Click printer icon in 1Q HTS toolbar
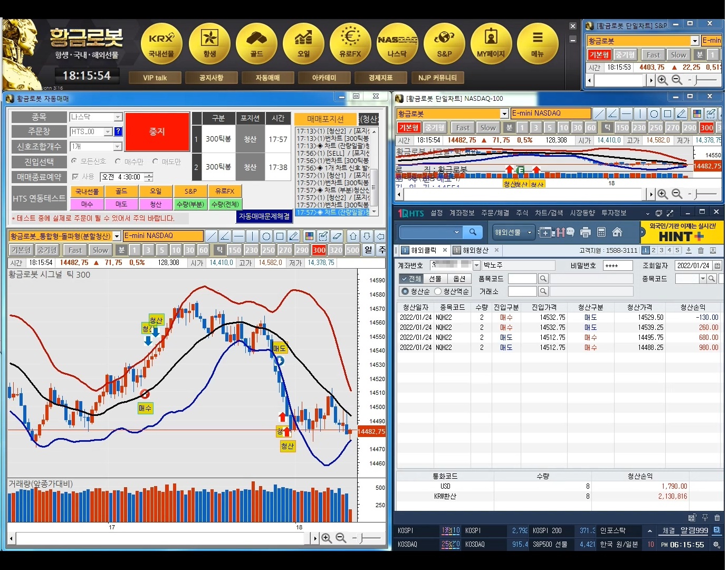 pyautogui.click(x=585, y=232)
